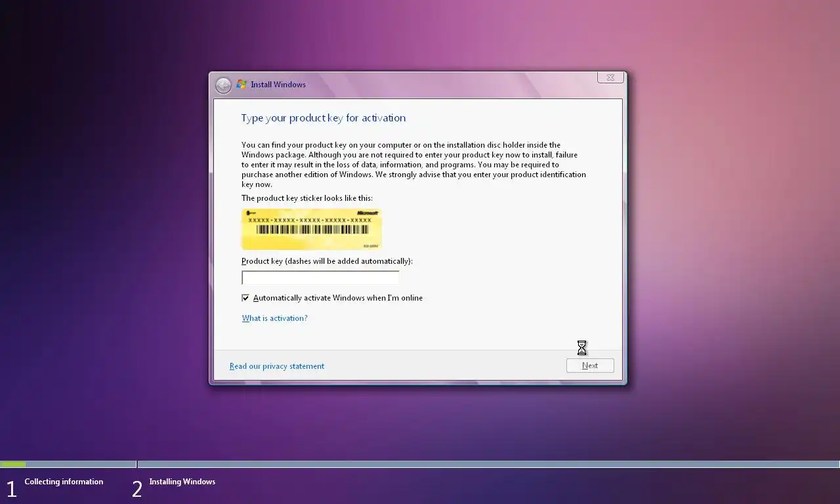Click the Install Windows title text
This screenshot has height=504, width=840.
click(278, 85)
